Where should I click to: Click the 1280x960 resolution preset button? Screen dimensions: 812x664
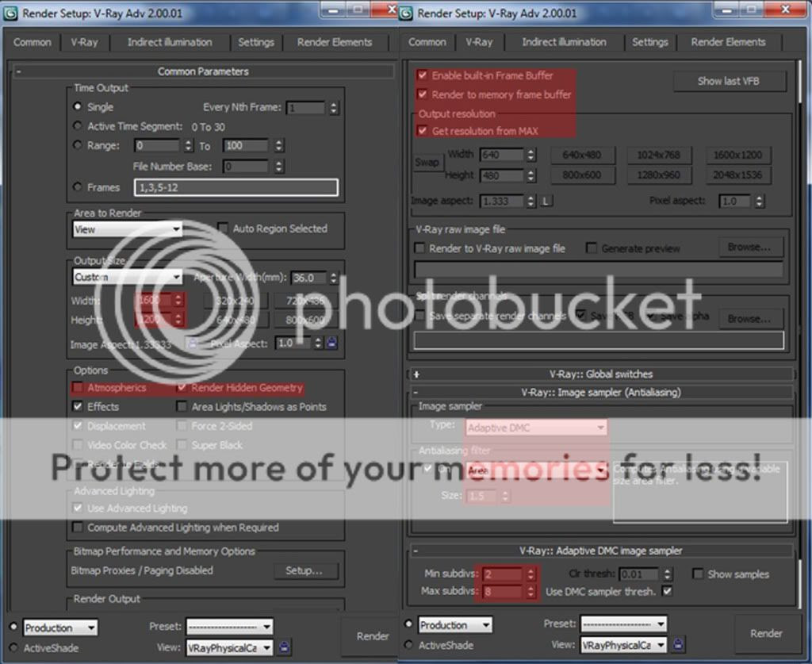(659, 175)
